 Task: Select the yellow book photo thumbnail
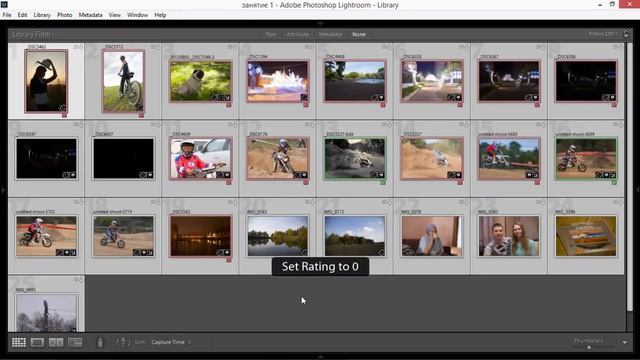pyautogui.click(x=586, y=236)
